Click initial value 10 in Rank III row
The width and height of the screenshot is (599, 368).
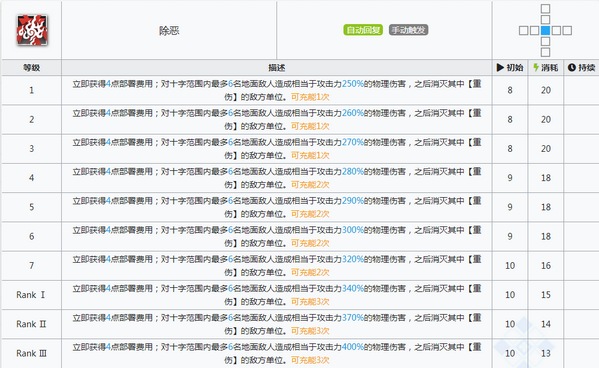[x=510, y=353]
